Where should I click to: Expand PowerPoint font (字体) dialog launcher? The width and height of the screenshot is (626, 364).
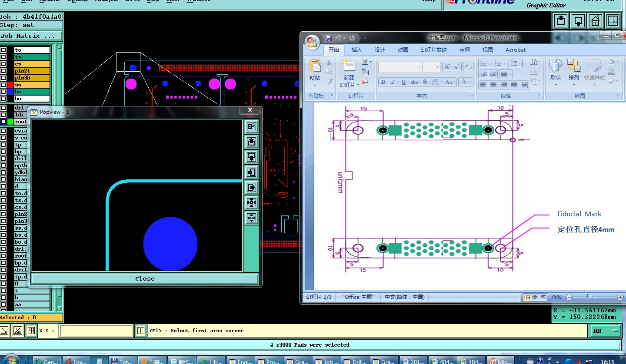pos(471,95)
